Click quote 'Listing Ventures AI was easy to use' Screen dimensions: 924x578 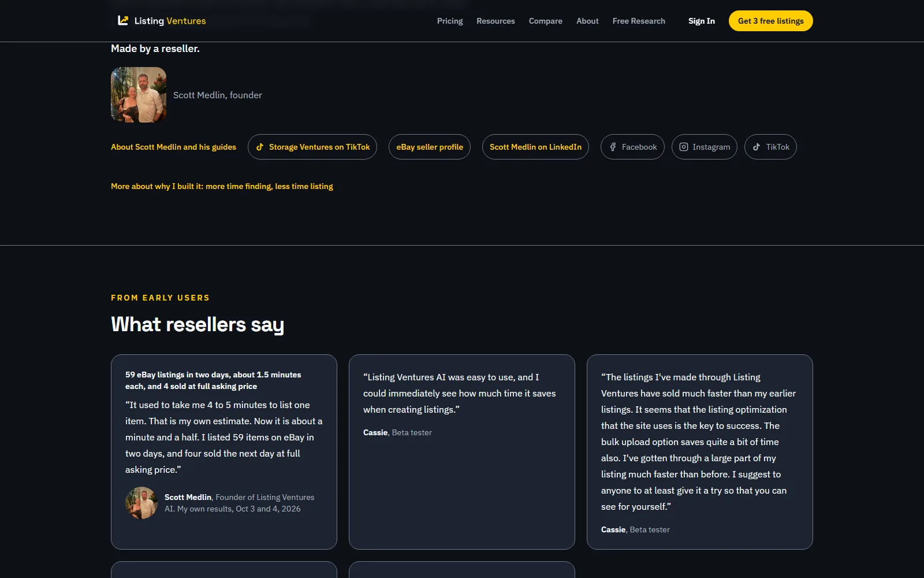(460, 393)
